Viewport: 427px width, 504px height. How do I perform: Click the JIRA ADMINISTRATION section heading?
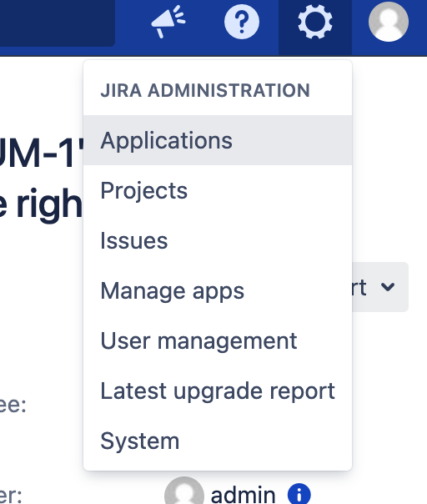(205, 90)
